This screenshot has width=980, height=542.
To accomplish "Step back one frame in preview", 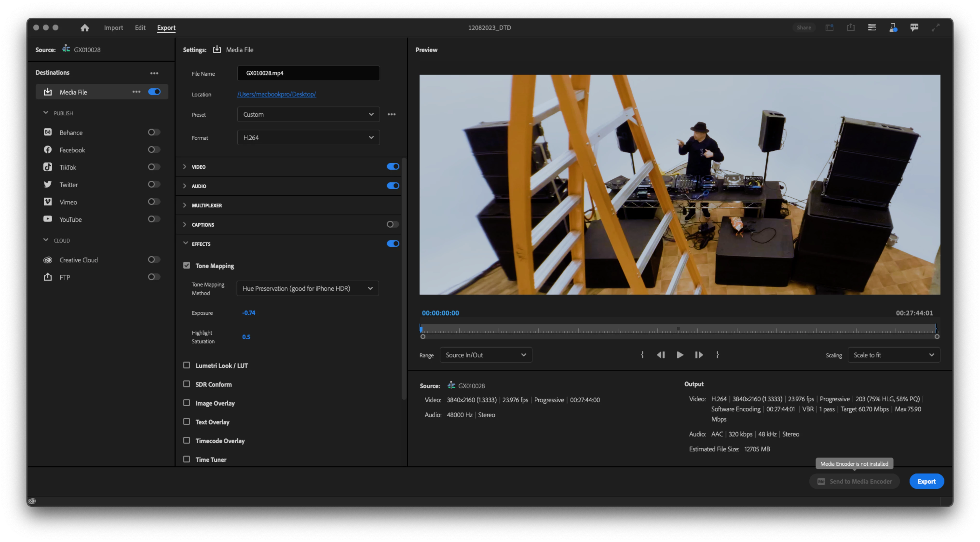I will pyautogui.click(x=661, y=355).
